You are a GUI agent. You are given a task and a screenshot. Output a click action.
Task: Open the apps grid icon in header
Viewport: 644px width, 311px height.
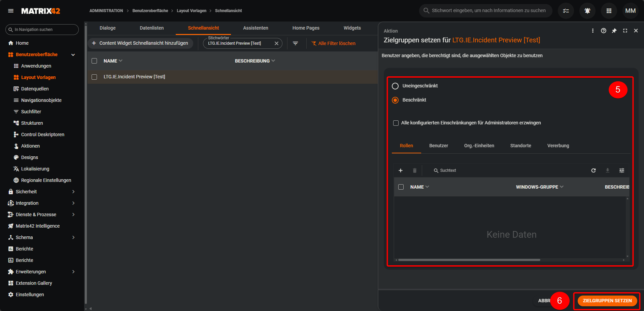click(609, 11)
